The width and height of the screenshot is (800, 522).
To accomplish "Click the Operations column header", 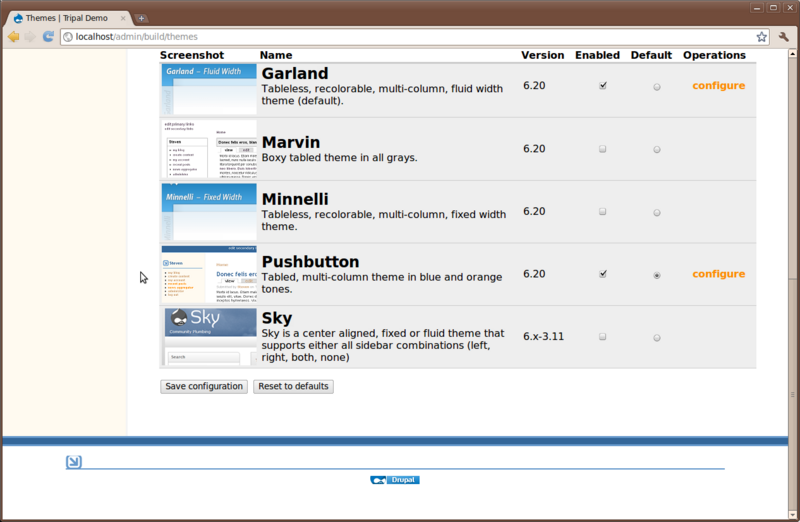I will click(x=714, y=55).
